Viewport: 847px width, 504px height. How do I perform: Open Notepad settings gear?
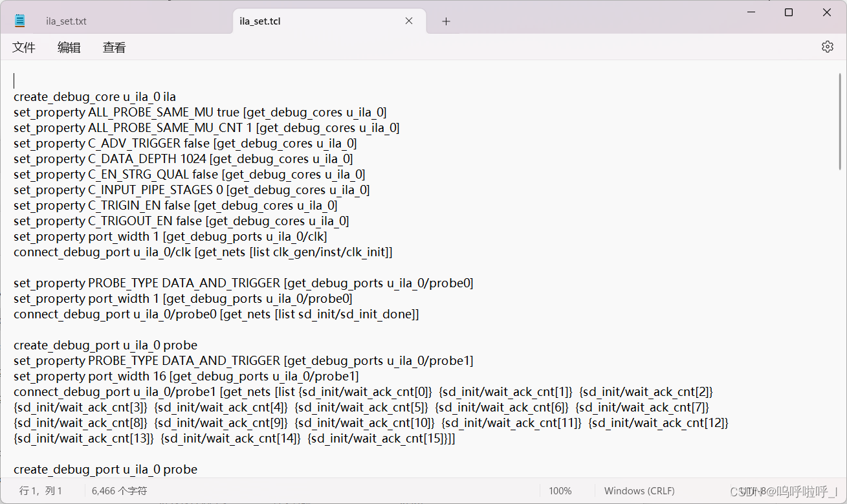(x=827, y=47)
